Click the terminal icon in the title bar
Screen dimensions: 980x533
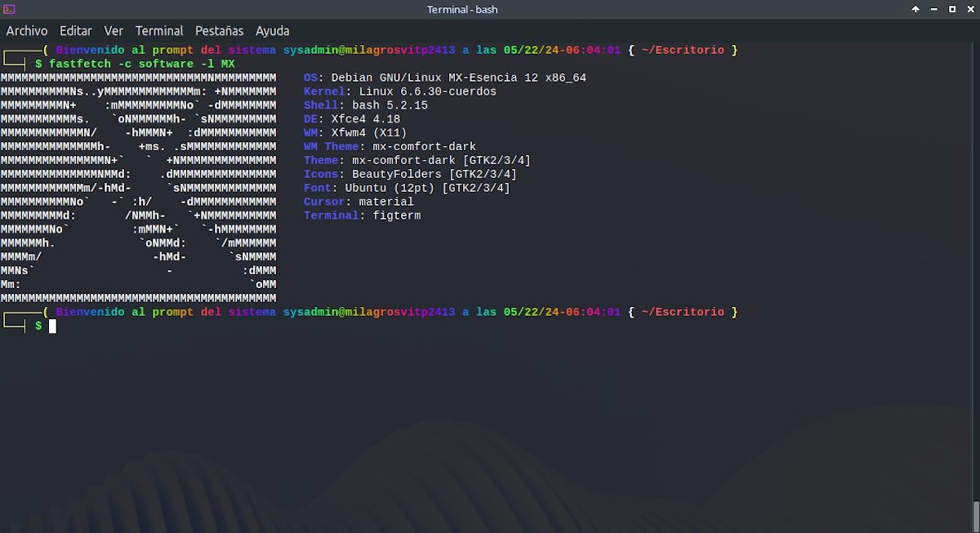[x=10, y=9]
